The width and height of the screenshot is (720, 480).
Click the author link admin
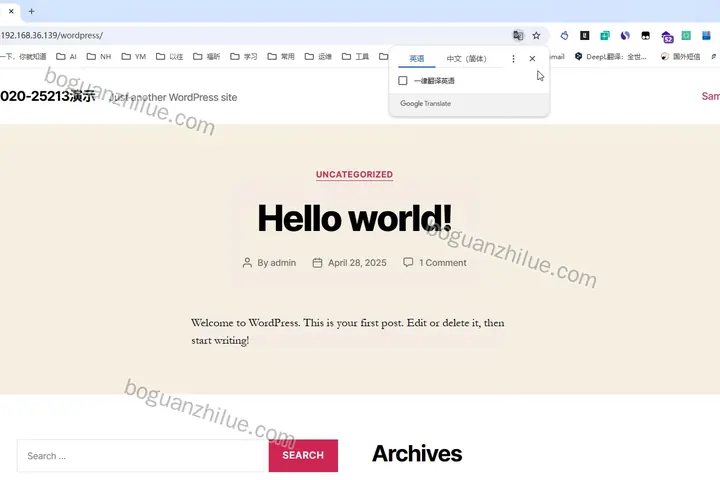(x=283, y=263)
